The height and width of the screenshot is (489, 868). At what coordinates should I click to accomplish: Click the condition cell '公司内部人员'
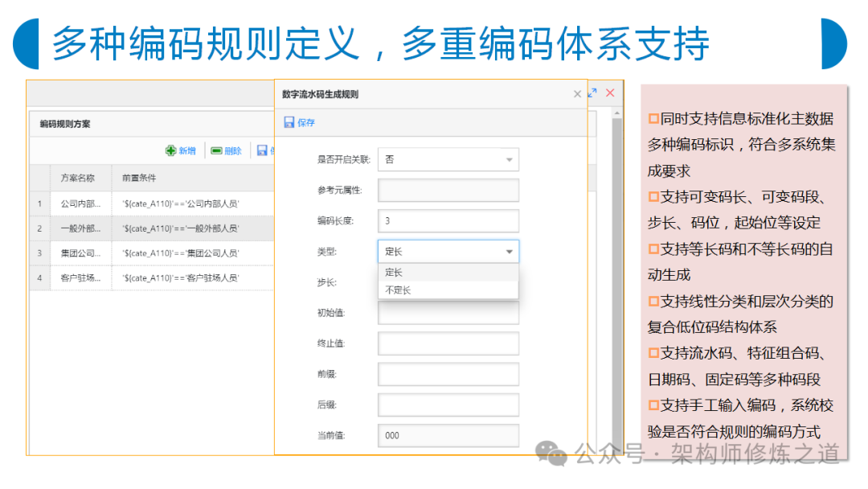(x=193, y=203)
